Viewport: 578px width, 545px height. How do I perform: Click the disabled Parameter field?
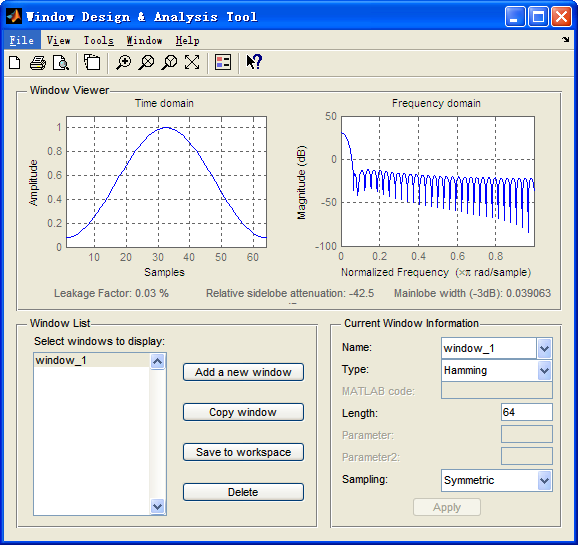point(527,434)
